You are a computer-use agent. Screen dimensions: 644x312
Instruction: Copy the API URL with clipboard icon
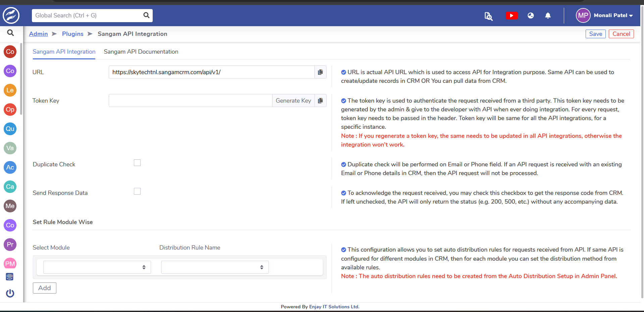[x=320, y=72]
